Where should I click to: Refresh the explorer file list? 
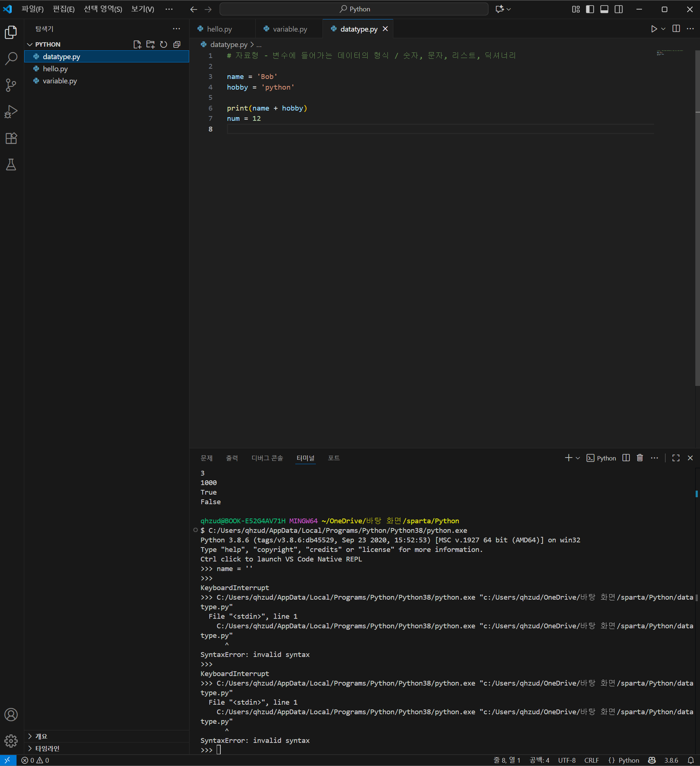pos(163,44)
